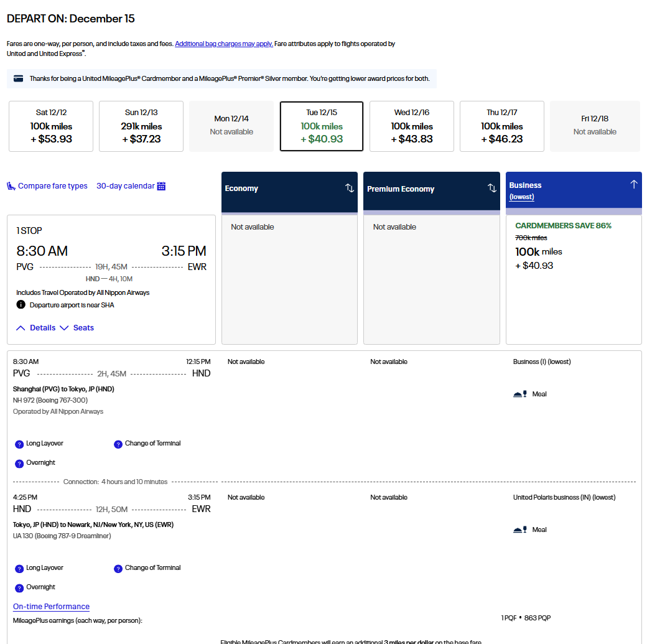
Task: Open Additional bag charges may apply link
Action: pyautogui.click(x=224, y=44)
